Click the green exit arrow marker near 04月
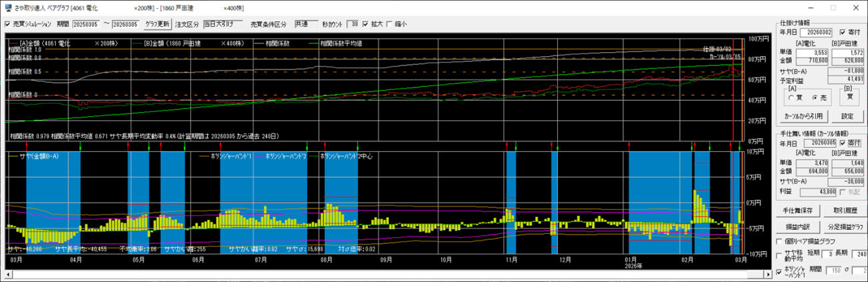 click(80, 145)
